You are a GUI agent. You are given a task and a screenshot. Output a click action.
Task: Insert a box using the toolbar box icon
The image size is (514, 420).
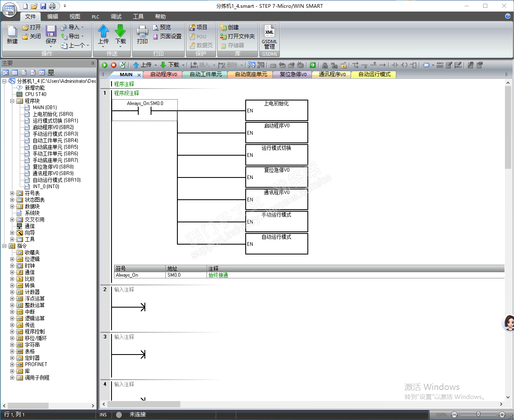pos(413,65)
